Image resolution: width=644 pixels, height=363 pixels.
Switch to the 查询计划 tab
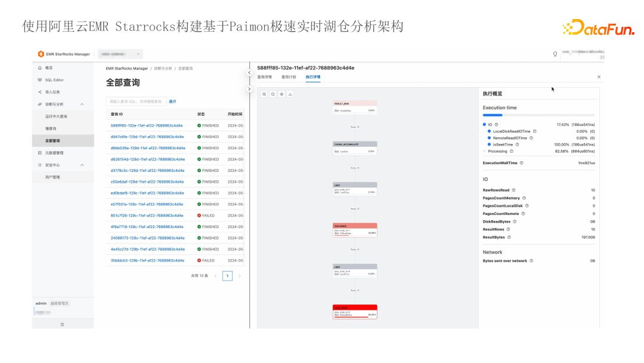289,77
